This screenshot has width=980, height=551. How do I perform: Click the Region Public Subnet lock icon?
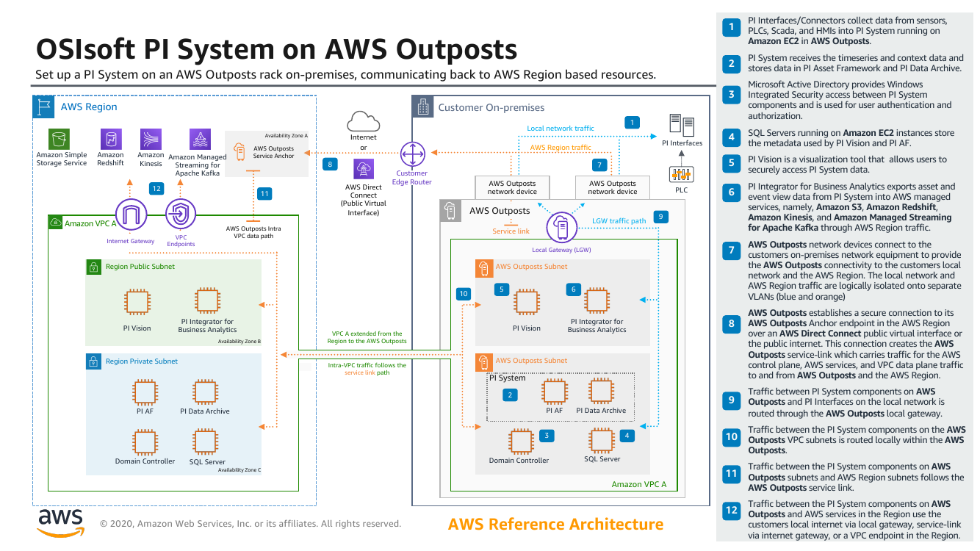pyautogui.click(x=94, y=267)
